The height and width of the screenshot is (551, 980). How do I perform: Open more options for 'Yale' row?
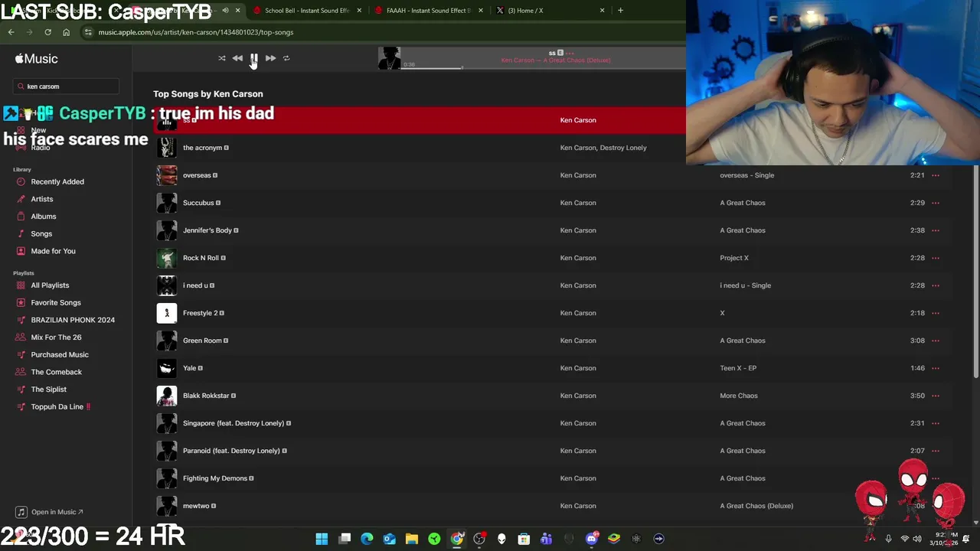tap(936, 368)
